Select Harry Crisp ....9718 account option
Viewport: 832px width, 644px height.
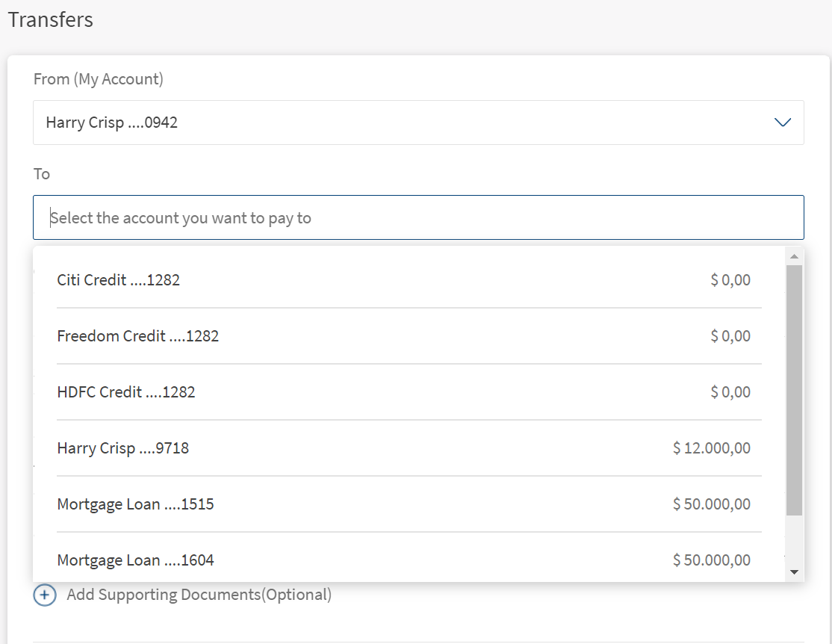point(123,448)
